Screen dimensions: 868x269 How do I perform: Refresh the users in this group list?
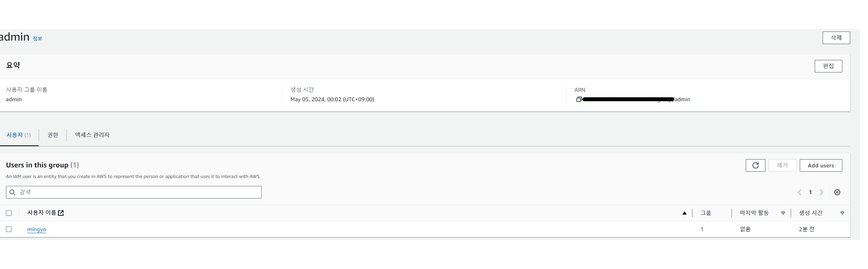coord(755,165)
